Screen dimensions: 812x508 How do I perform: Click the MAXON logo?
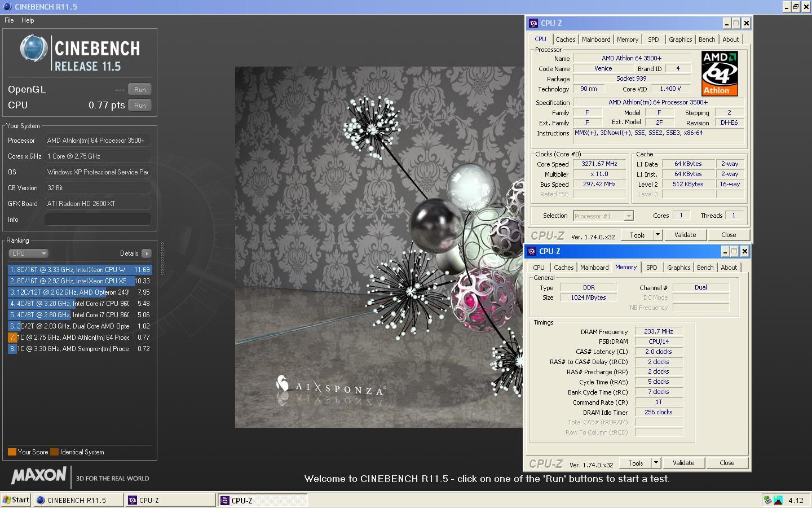pos(39,475)
